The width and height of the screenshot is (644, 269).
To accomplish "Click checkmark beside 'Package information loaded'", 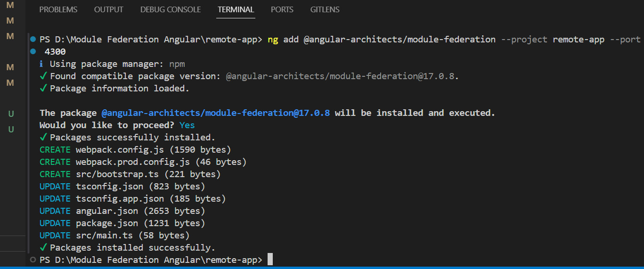I will 43,88.
